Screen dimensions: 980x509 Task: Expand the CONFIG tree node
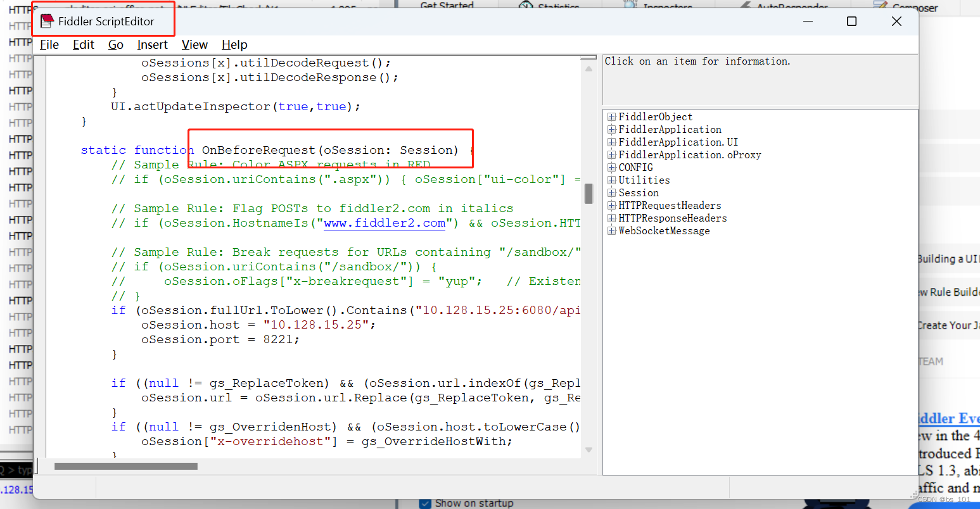coord(612,168)
